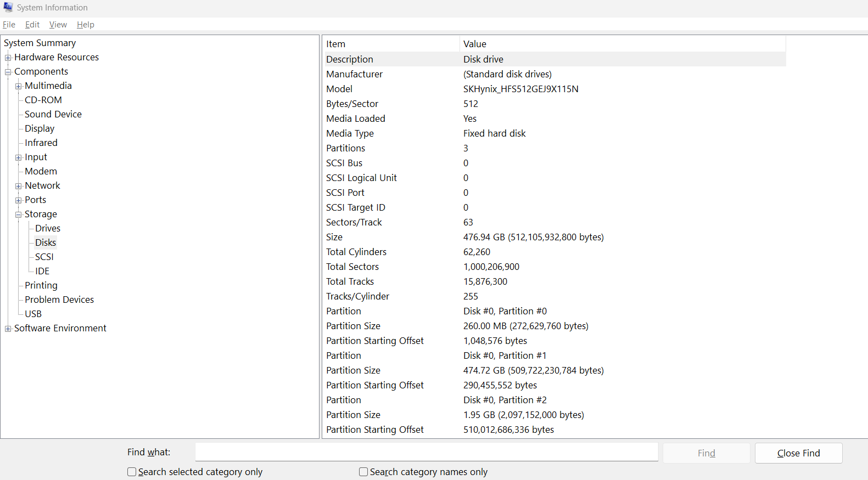Screen dimensions: 868x480
Task: Select the Sound Device category
Action: click(53, 114)
